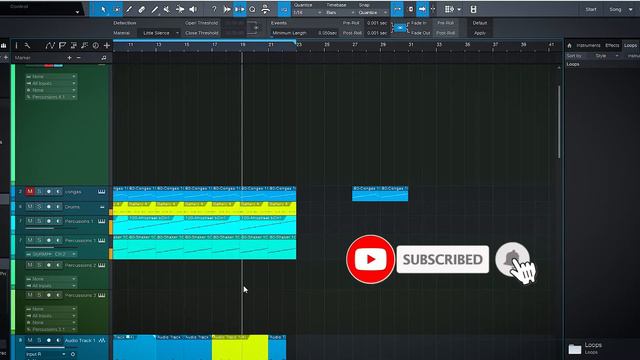The image size is (640, 360).
Task: Open the Tempo track clock icon
Action: (x=96, y=45)
